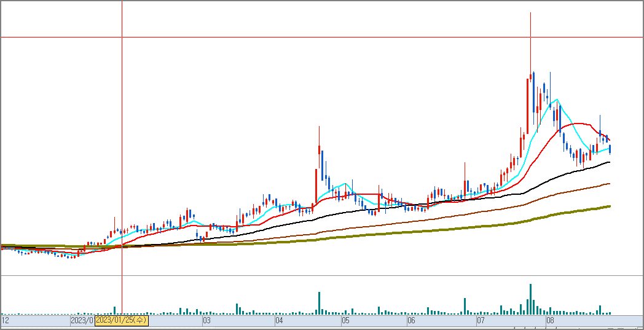Image resolution: width=644 pixels, height=330 pixels.
Task: Select the long red candle of the April spike
Action: pos(316,186)
